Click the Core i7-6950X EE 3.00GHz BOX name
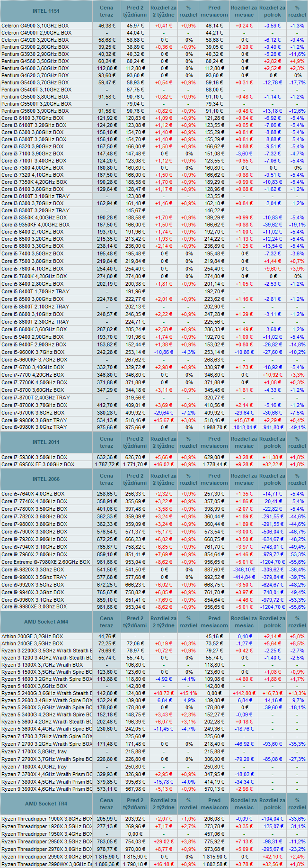The width and height of the screenshot is (308, 868). tap(38, 464)
